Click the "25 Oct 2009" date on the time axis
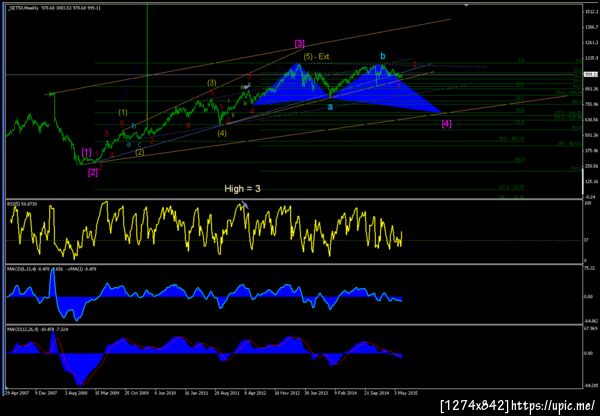Viewport: 600px width, 416px height. click(x=137, y=393)
